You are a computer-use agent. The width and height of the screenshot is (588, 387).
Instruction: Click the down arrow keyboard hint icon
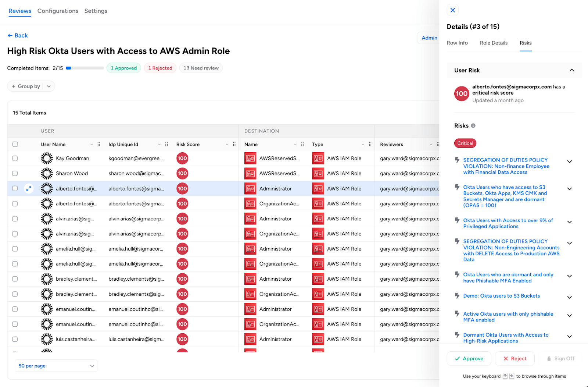(x=512, y=376)
